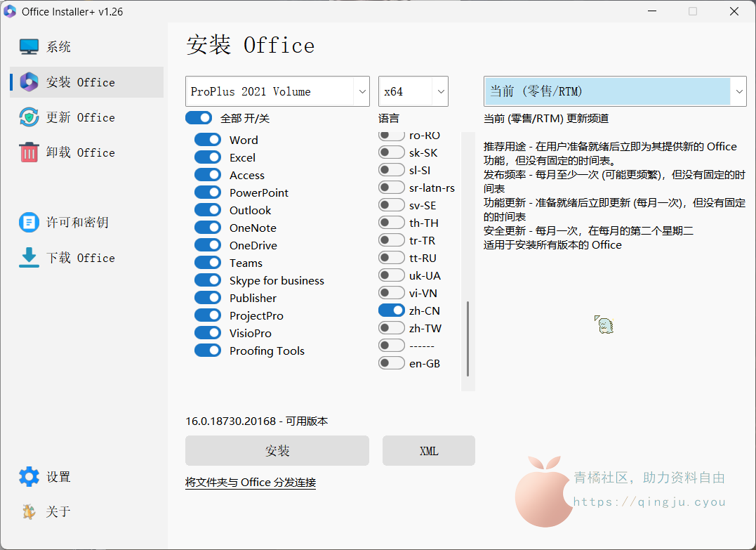Open 将文件夹与 Office 分发连接 link
This screenshot has height=550, width=756.
[251, 483]
